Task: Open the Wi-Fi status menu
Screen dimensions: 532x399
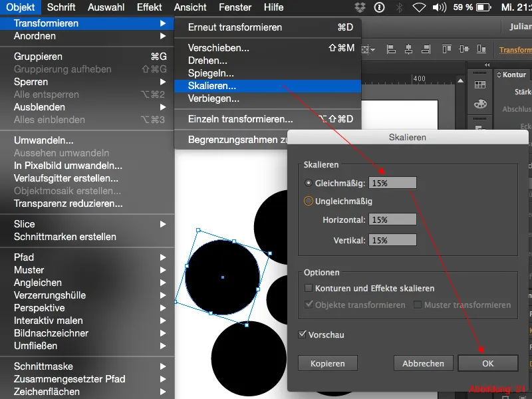Action: point(419,7)
